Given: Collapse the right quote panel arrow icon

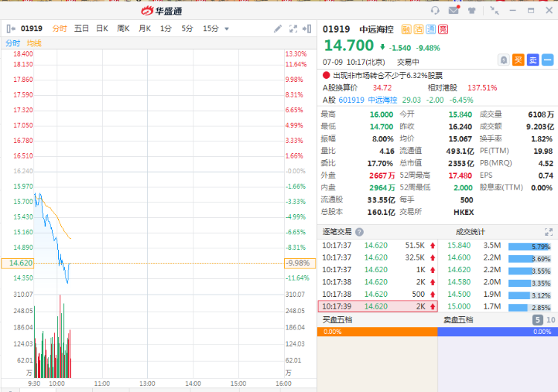Looking at the screenshot, I should tap(307, 29).
